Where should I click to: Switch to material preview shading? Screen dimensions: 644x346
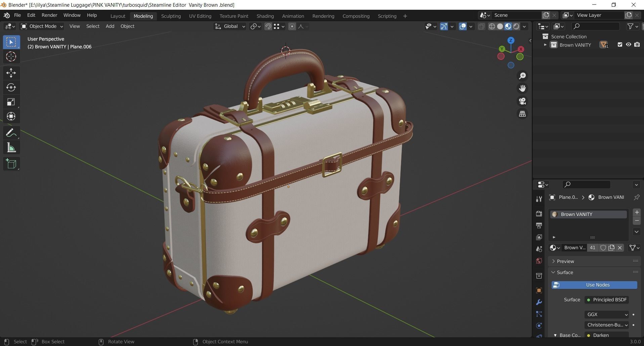click(508, 27)
